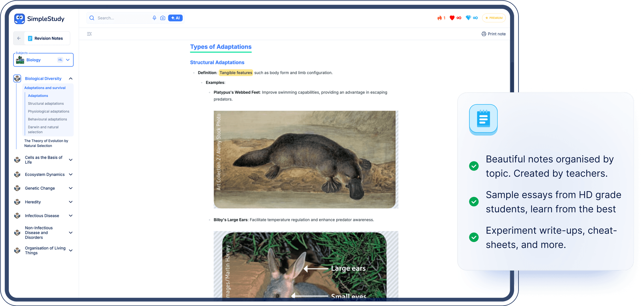
Task: Click the Biological Diversity subject icon
Action: pyautogui.click(x=17, y=78)
